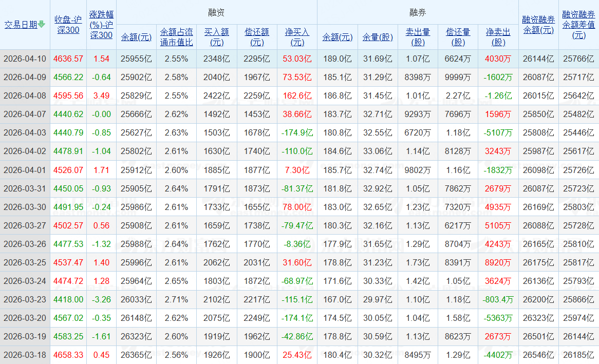Click repayment amount 2295亿
The width and height of the screenshot is (599, 364).
(x=257, y=59)
